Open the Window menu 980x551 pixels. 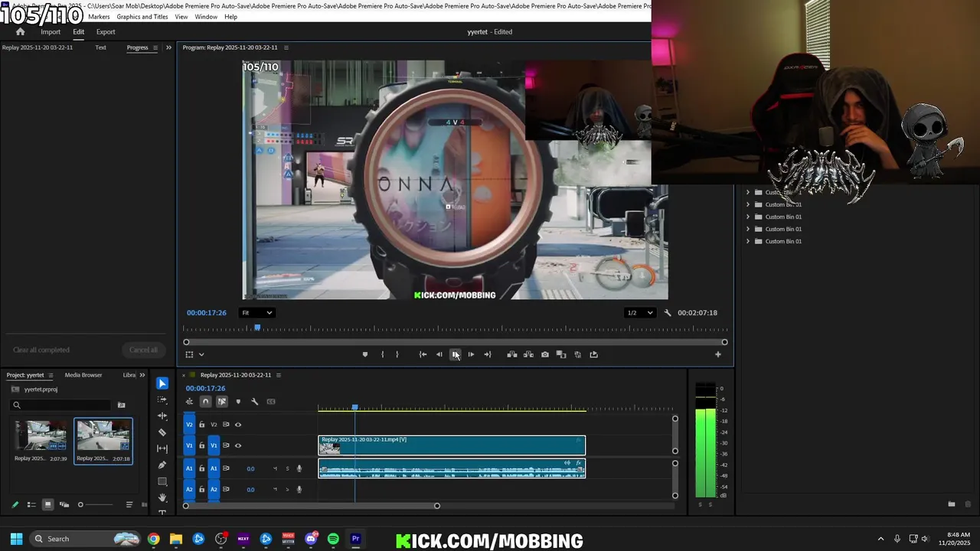pos(206,17)
